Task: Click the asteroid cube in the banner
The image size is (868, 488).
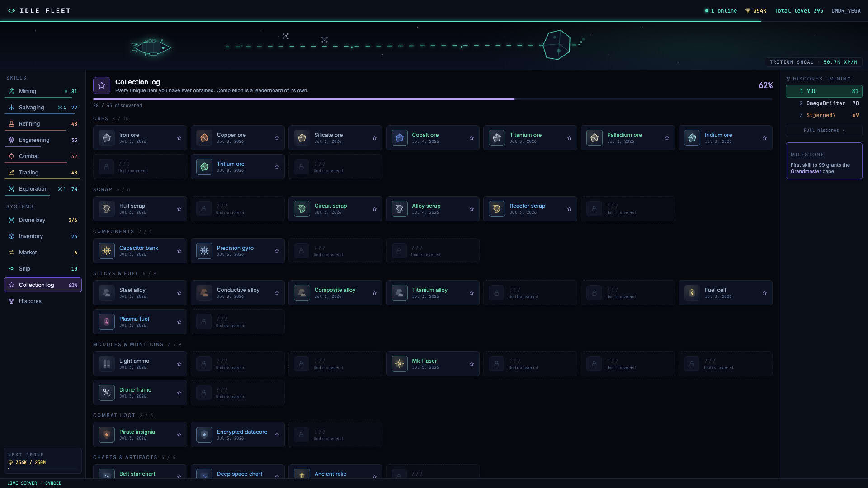Action: coord(556,45)
